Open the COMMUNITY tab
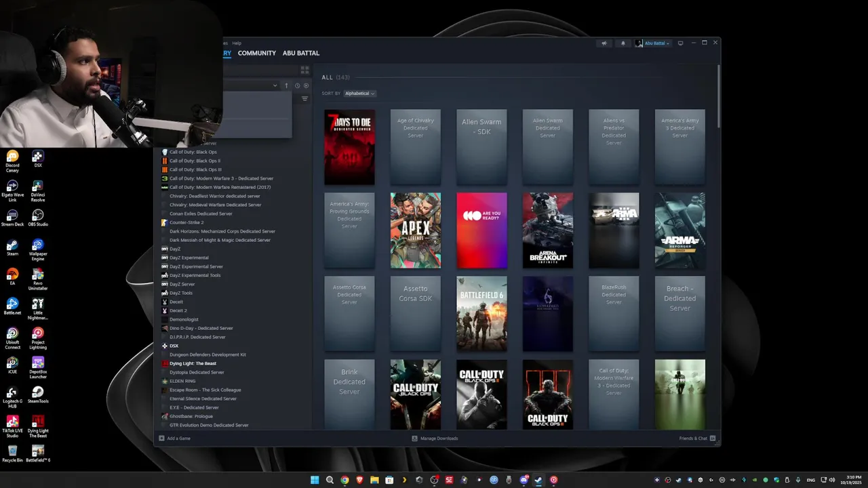This screenshot has width=868, height=488. 256,53
